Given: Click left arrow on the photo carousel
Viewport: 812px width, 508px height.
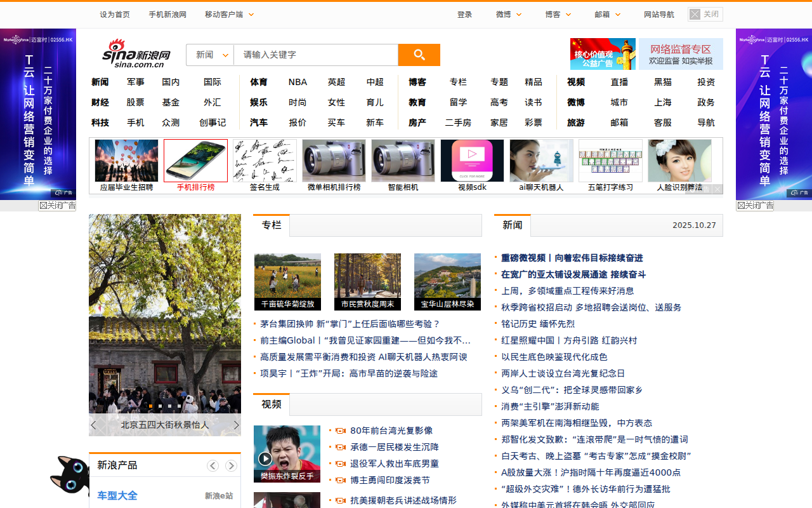Looking at the screenshot, I should pyautogui.click(x=94, y=425).
